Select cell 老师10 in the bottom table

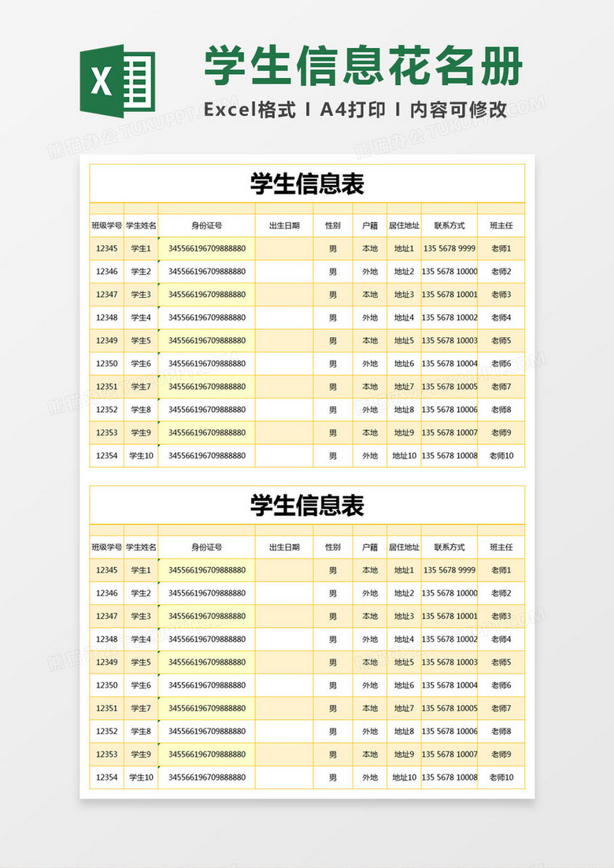click(x=501, y=777)
